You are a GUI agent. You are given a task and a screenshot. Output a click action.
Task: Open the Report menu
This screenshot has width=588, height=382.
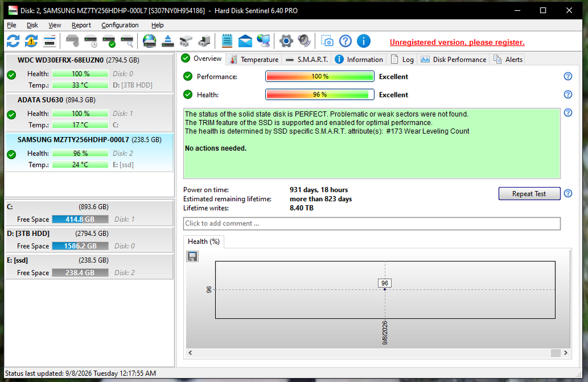click(x=82, y=25)
